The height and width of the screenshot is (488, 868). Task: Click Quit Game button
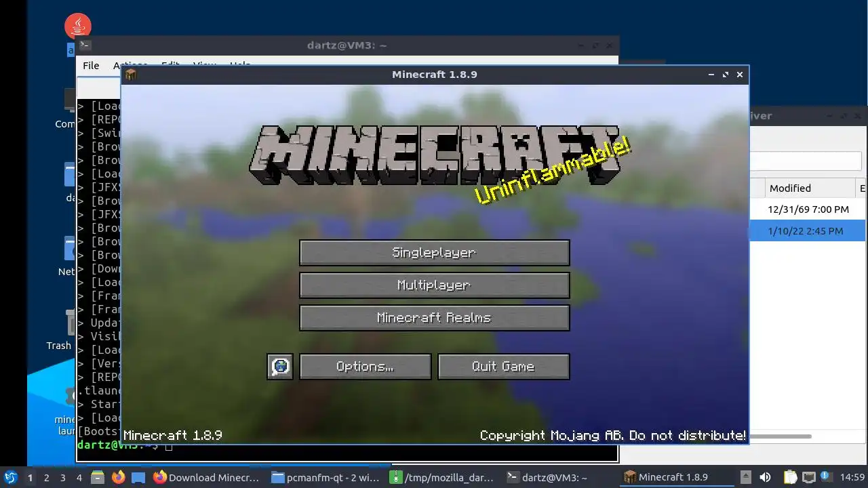503,367
